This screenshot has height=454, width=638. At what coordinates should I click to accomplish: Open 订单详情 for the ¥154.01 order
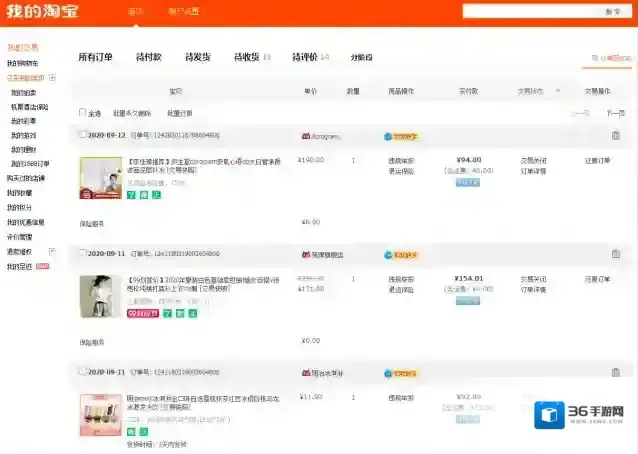pyautogui.click(x=533, y=290)
